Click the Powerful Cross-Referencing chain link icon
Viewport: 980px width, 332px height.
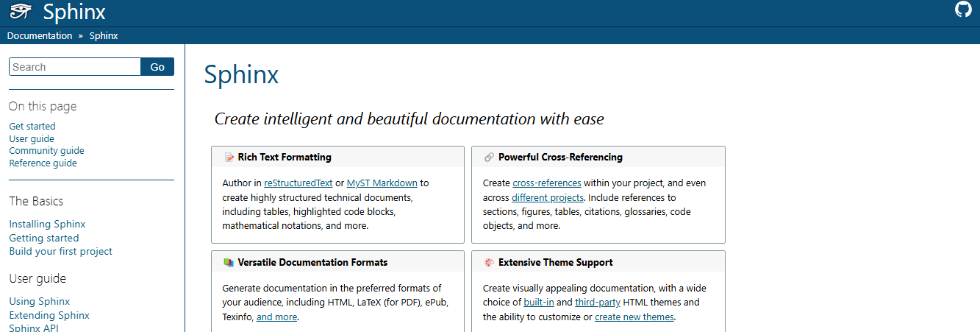tap(489, 158)
